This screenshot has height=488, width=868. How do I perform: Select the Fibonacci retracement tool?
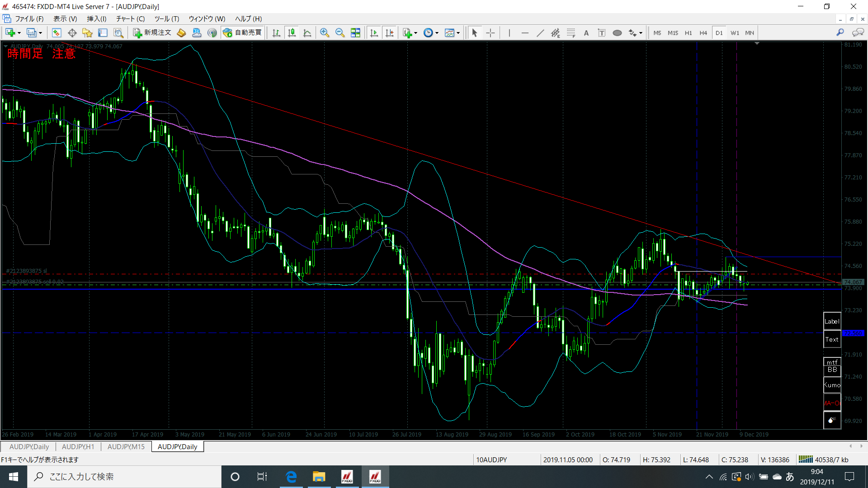(x=571, y=33)
